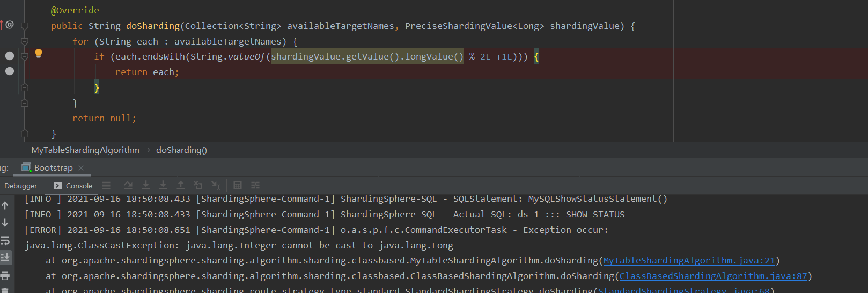Open the ClassBasedShardingAlgorithm.java:87 stack trace link
Screen dimensions: 868x293
pos(713,276)
